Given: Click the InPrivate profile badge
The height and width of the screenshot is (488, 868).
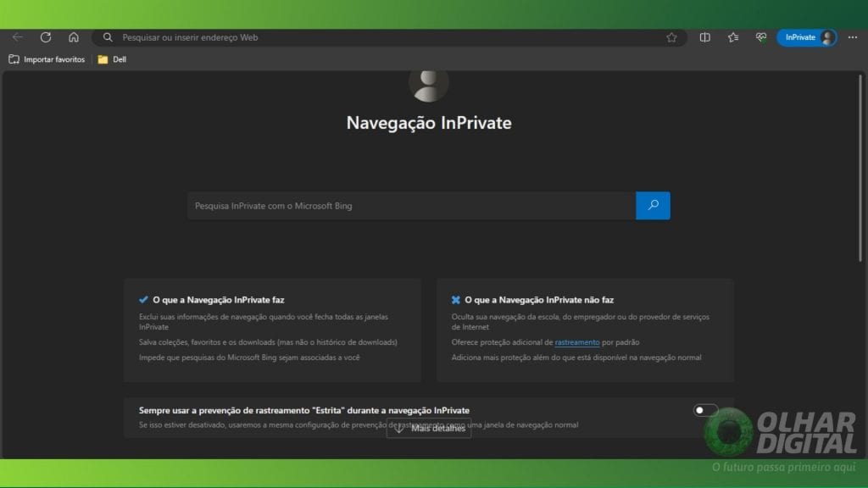Looking at the screenshot, I should (807, 37).
